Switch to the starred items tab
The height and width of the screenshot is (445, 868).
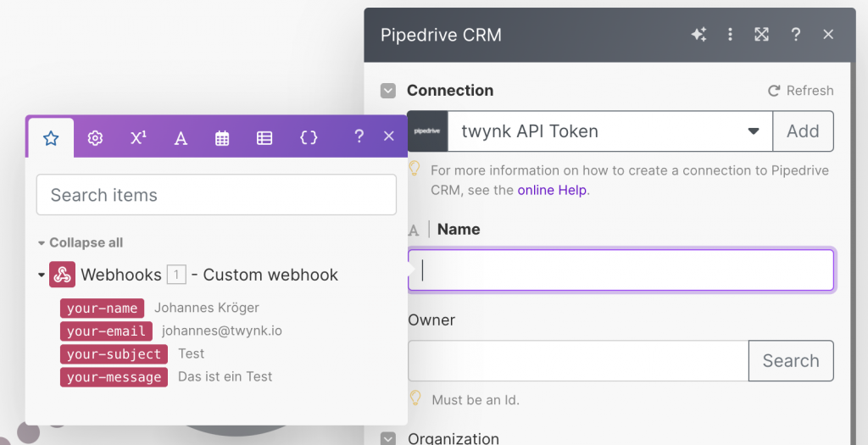[x=51, y=137]
